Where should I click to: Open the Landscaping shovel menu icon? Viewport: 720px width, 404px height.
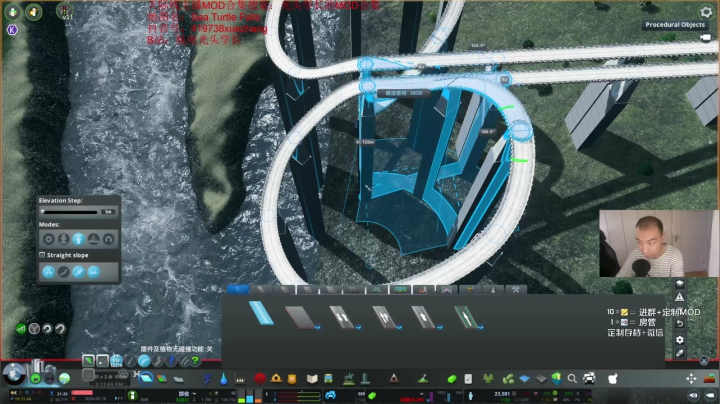(423, 379)
